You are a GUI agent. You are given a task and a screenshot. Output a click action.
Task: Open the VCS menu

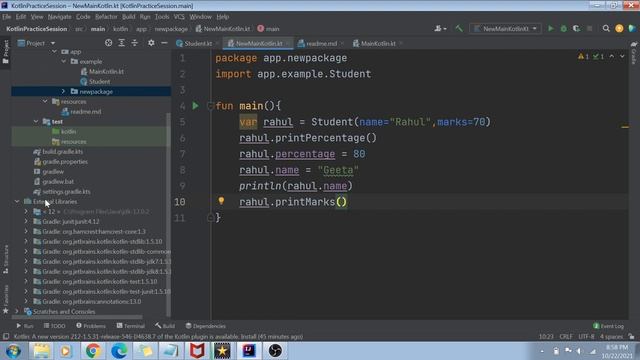click(179, 17)
